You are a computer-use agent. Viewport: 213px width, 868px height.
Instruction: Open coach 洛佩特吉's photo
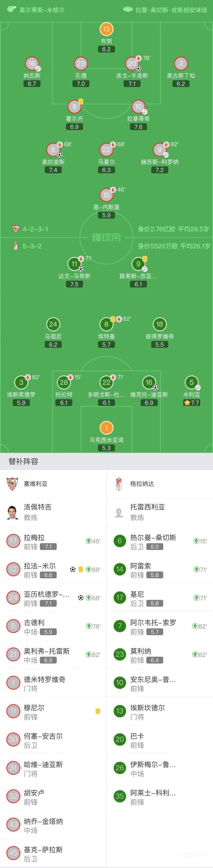point(13,513)
